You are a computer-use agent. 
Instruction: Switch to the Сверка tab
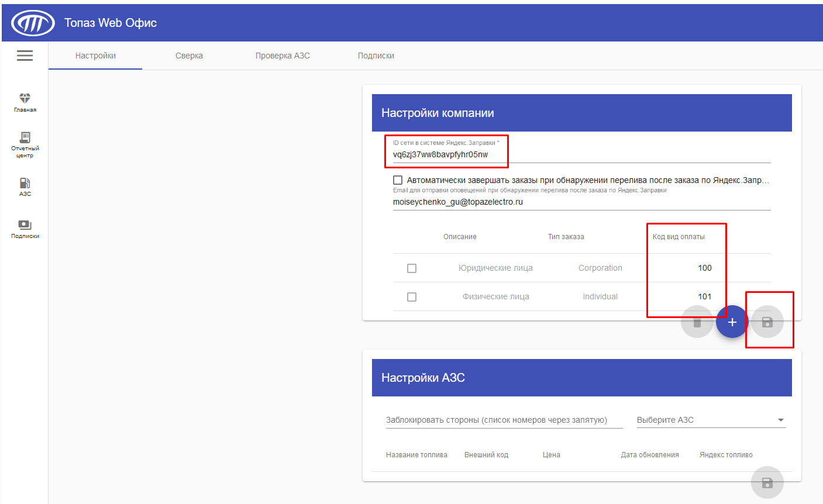189,56
